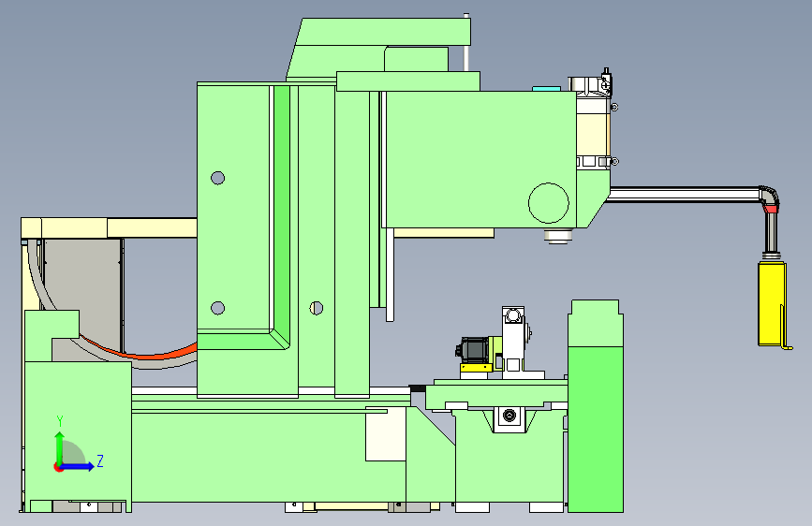The height and width of the screenshot is (526, 812).
Task: Click the red origin dot of the triad
Action: click(58, 467)
